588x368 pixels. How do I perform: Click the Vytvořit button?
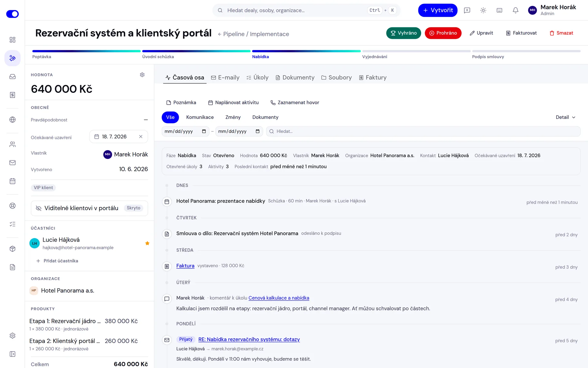pos(438,10)
